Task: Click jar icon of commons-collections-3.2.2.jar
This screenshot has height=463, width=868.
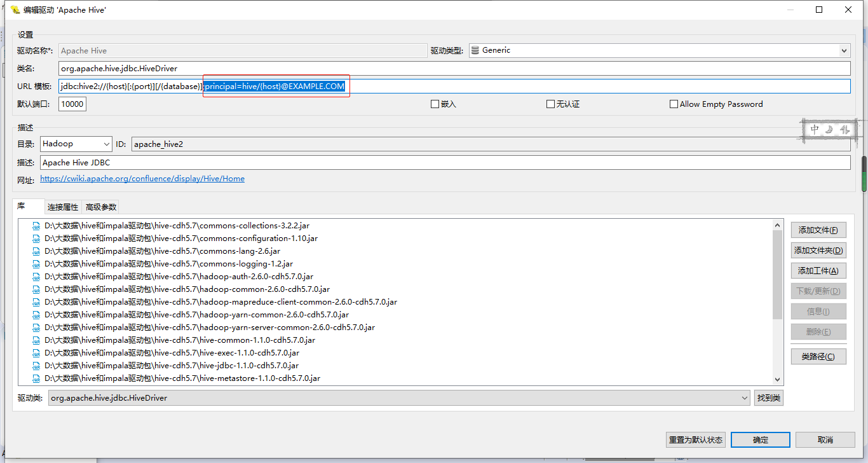Action: [x=37, y=226]
